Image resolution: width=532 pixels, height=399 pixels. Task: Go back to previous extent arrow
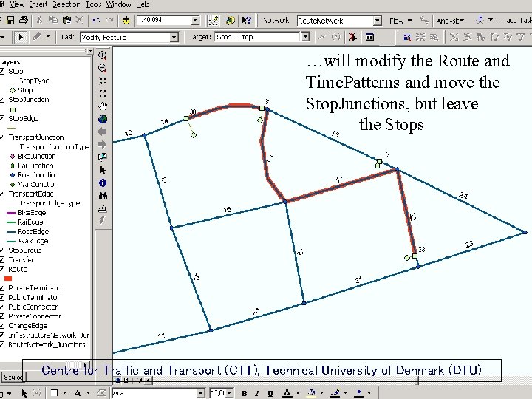[x=102, y=132]
